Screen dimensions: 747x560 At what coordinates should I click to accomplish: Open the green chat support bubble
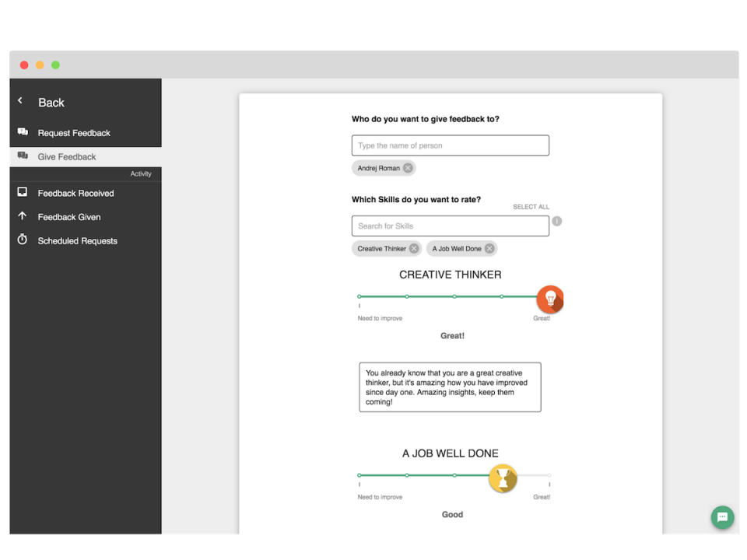(722, 517)
